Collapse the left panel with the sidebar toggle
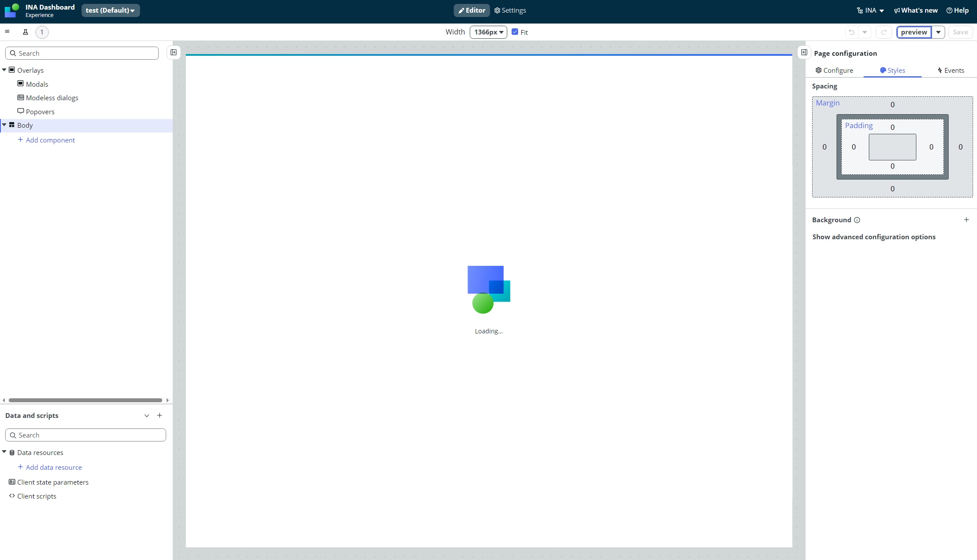Screen dimensions: 977x560 (x=174, y=52)
